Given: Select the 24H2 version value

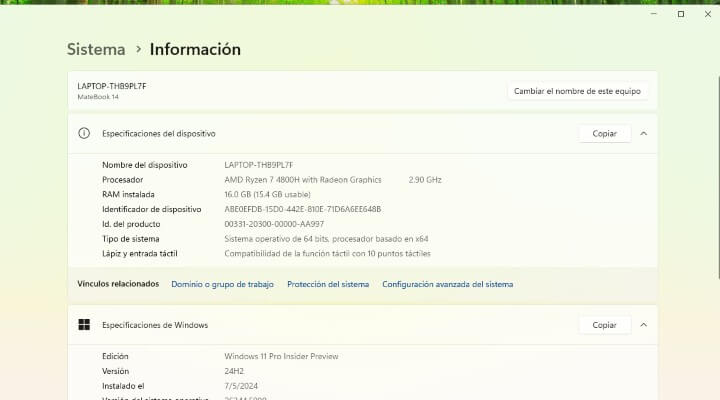Looking at the screenshot, I should point(234,371).
